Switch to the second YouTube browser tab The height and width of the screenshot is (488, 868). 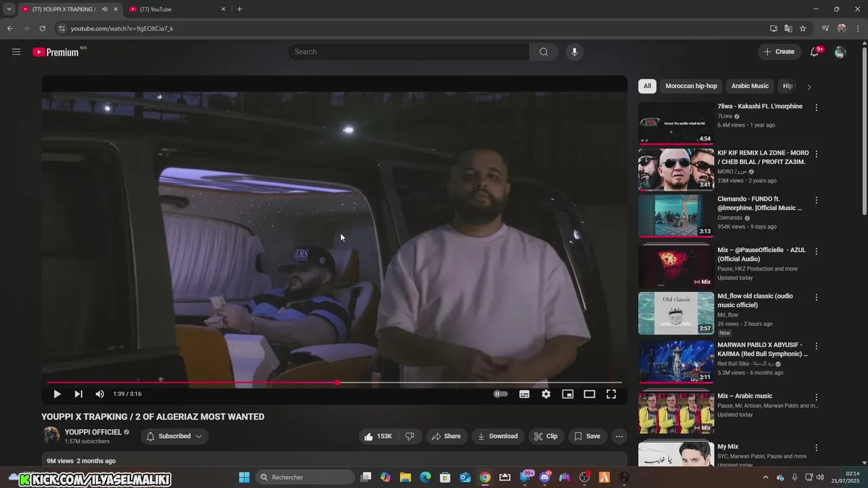point(178,9)
